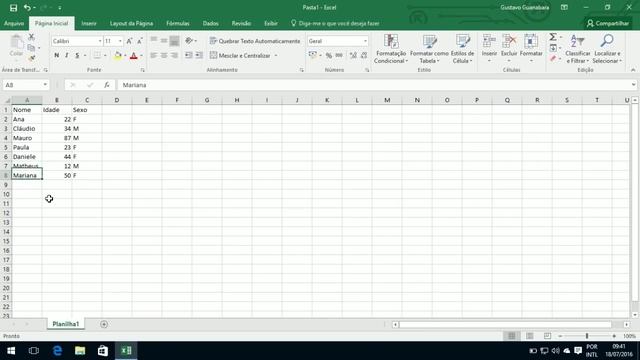The image size is (640, 360).
Task: Click Mesclar e Centralizar
Action: point(240,56)
